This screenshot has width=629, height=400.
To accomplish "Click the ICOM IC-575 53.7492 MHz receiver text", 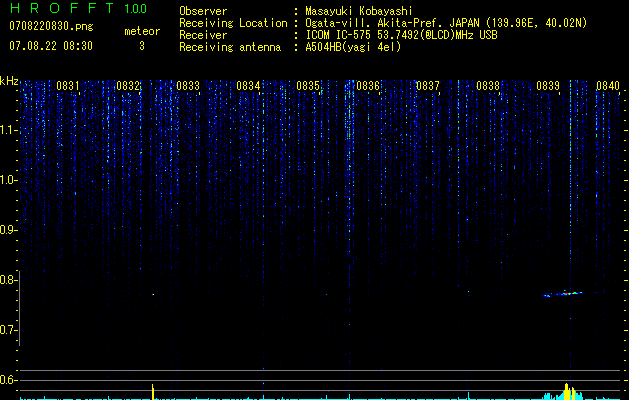I will (401, 35).
